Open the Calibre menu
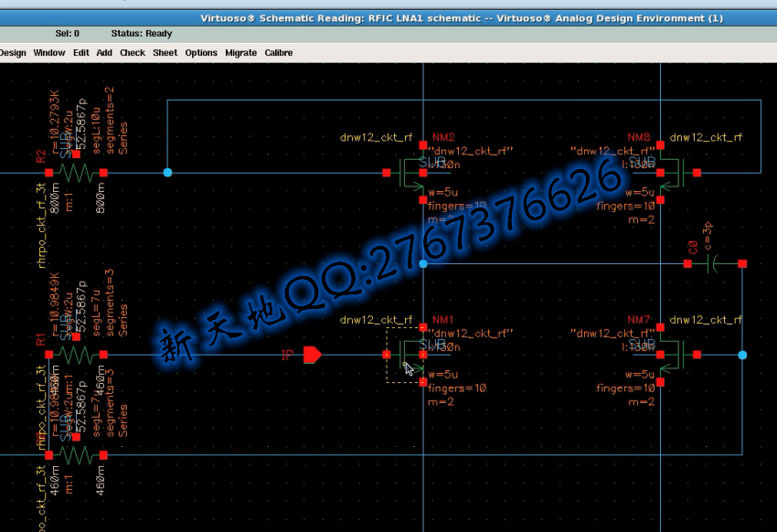 pos(279,52)
